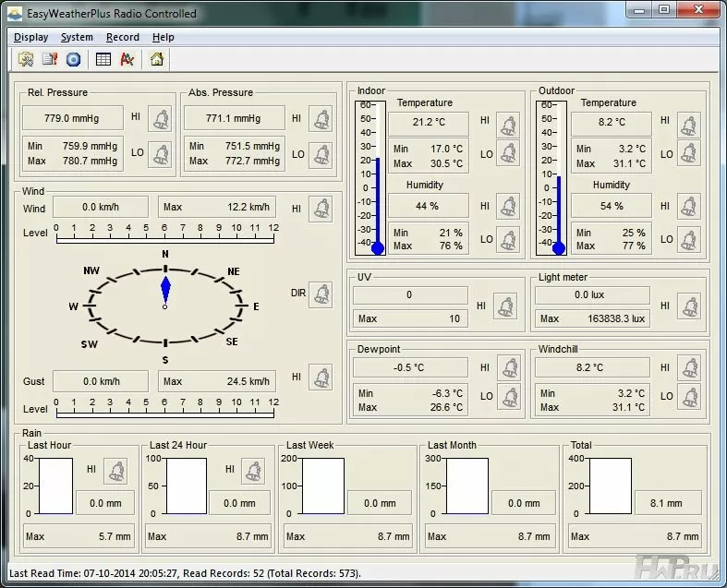727x588 pixels.
Task: Click Light meter HI bell icon
Action: [689, 306]
